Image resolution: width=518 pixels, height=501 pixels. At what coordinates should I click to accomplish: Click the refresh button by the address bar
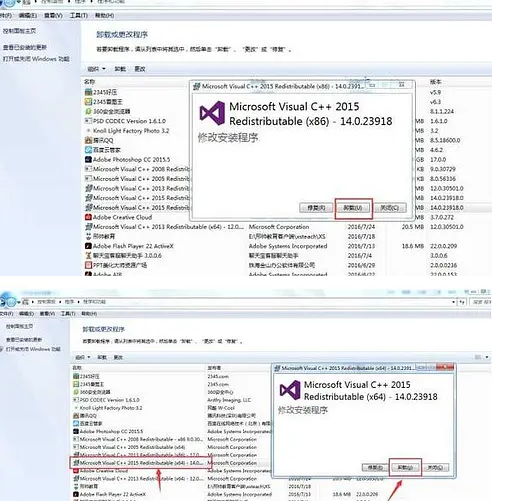pyautogui.click(x=462, y=302)
